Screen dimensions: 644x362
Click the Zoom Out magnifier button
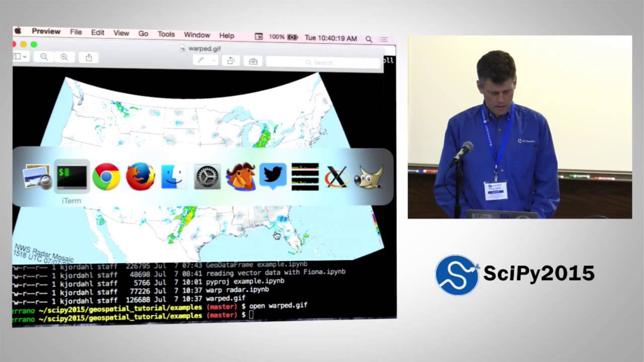click(x=44, y=57)
